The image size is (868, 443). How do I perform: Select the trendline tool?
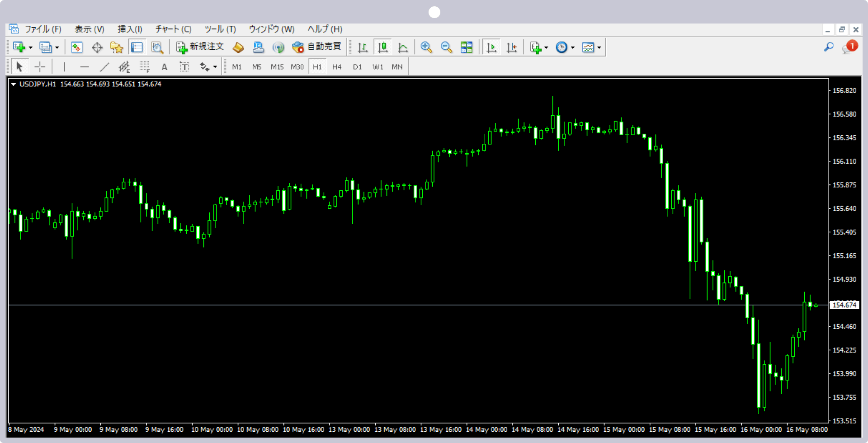point(104,67)
